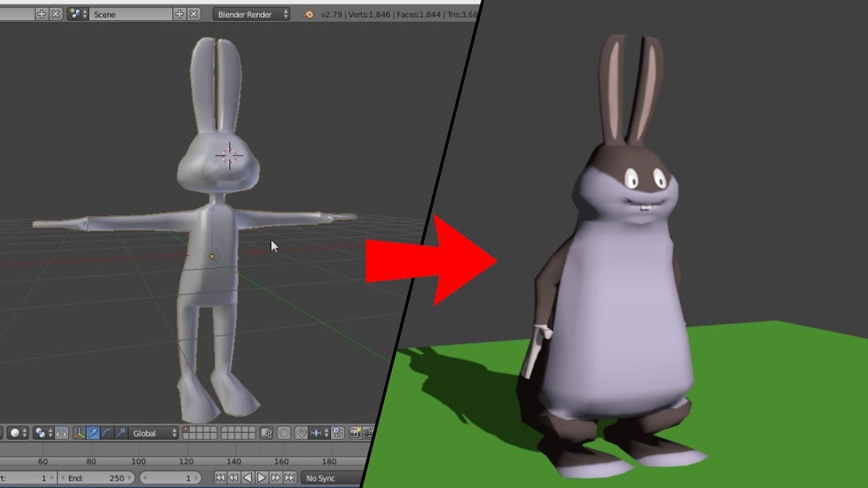Jump to previous keyframe
Image resolution: width=868 pixels, height=488 pixels.
tap(234, 478)
